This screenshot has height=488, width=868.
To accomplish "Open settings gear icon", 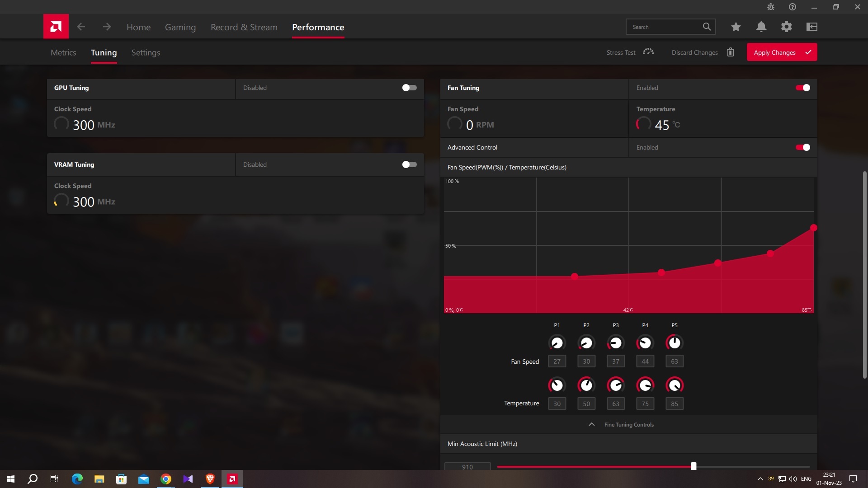I will [x=787, y=27].
